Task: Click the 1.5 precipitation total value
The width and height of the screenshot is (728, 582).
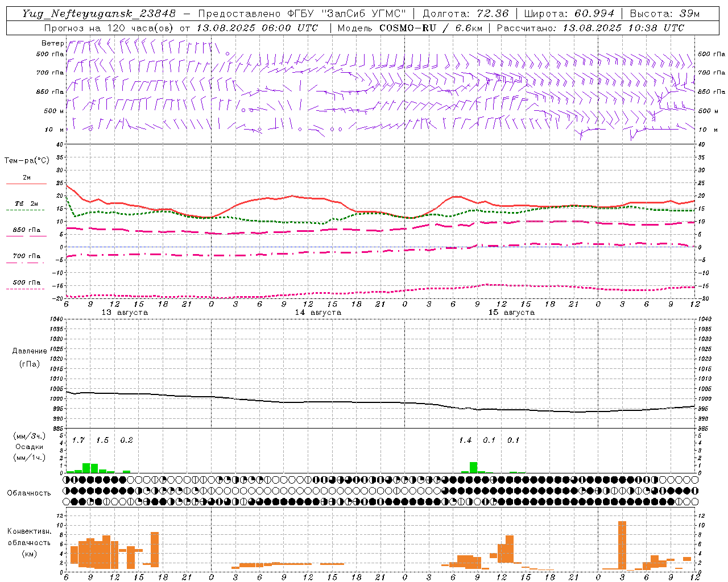Action: point(102,440)
